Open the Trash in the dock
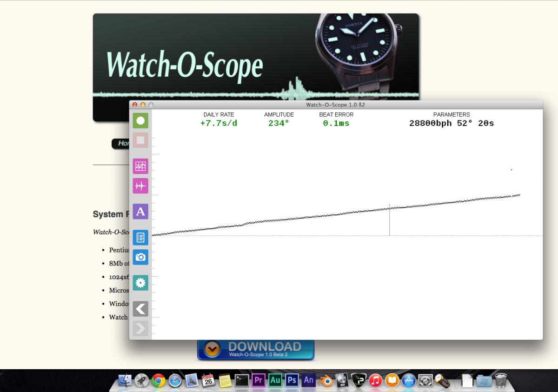The image size is (558, 392). coord(501,380)
